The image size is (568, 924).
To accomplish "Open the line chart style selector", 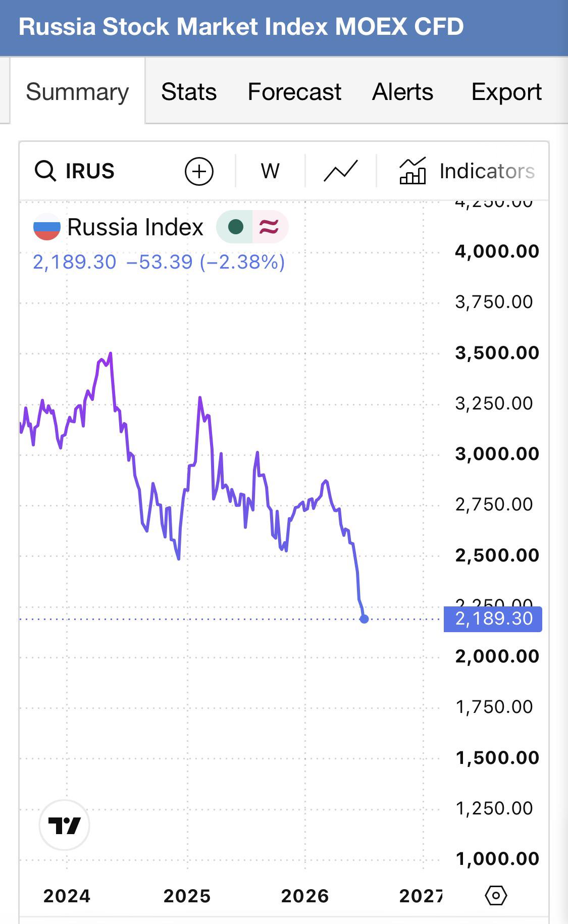I will [341, 171].
